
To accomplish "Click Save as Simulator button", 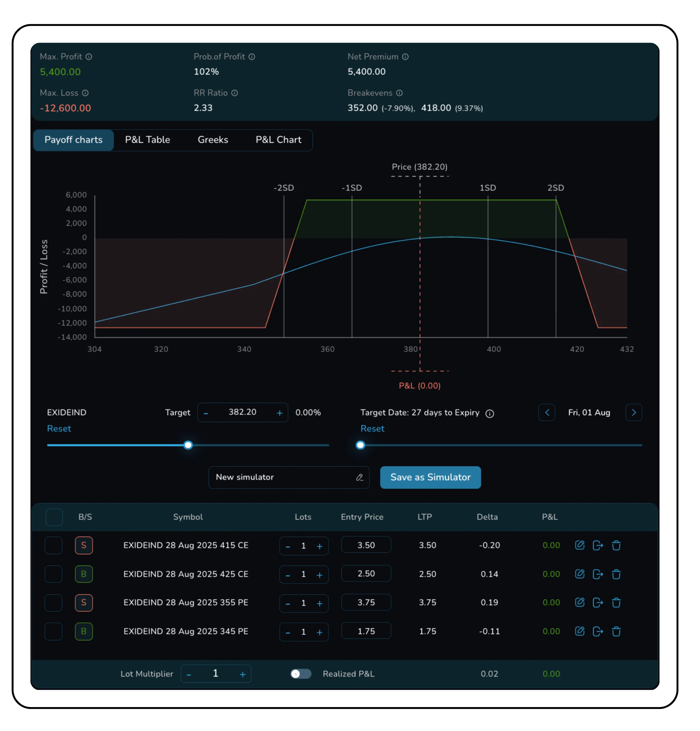I will (x=430, y=477).
